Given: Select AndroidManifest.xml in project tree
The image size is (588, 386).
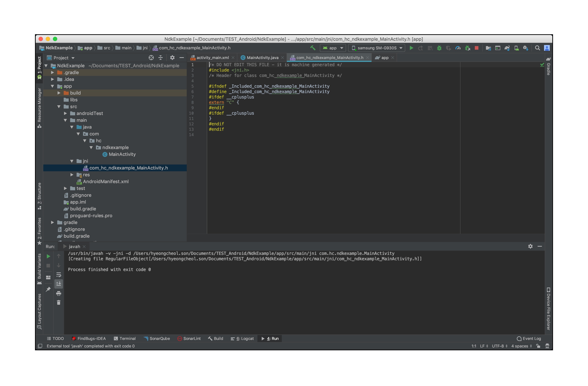Looking at the screenshot, I should 105,182.
